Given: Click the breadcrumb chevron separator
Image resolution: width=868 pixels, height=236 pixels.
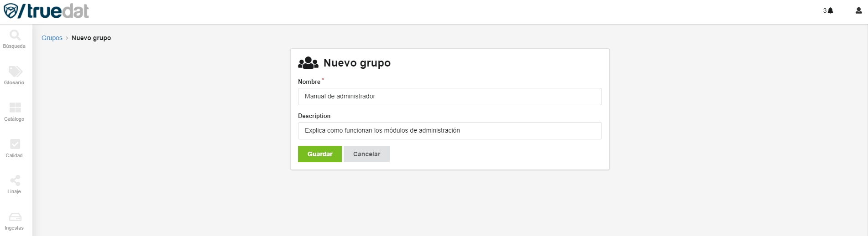Looking at the screenshot, I should click(67, 38).
